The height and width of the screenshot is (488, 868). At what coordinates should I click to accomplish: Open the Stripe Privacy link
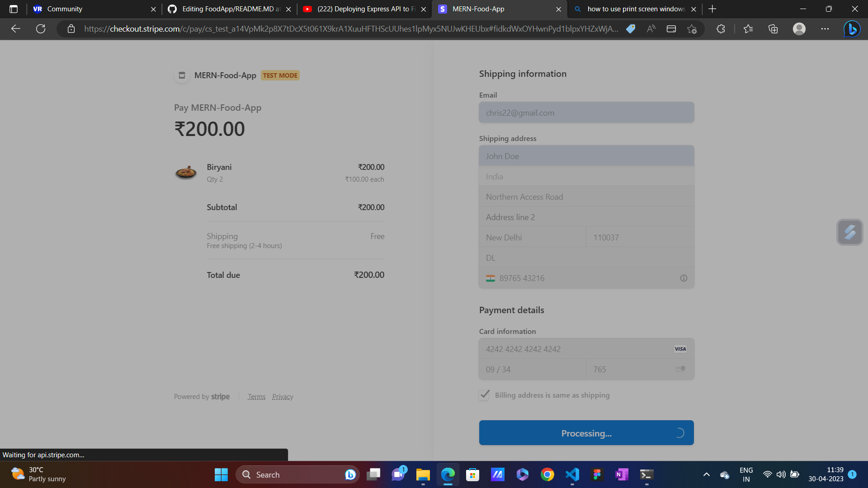283,397
